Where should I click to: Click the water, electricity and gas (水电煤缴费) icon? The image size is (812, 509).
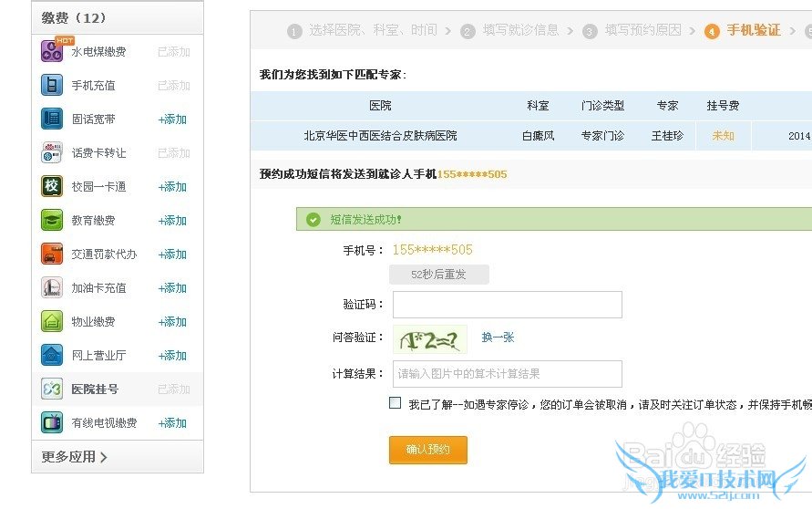click(x=52, y=51)
